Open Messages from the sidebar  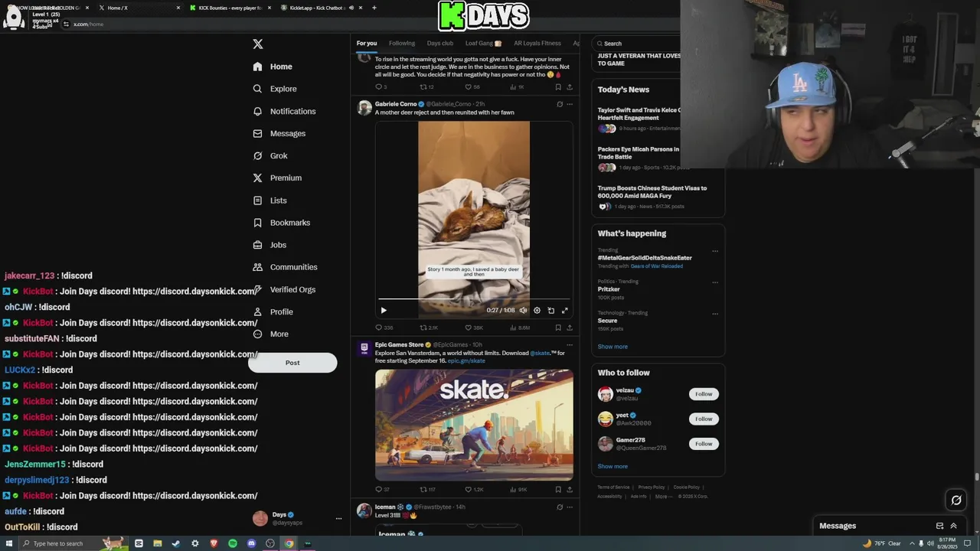[279, 133]
